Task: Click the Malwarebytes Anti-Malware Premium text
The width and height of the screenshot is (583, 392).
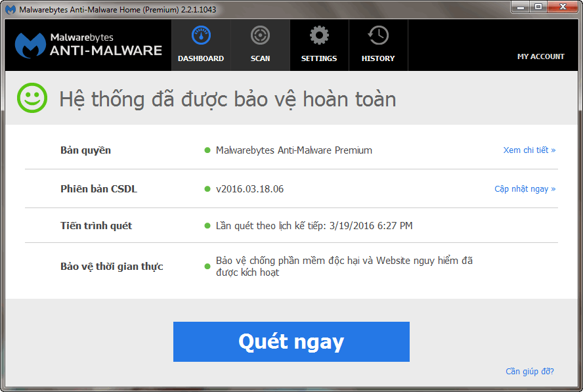Action: click(x=294, y=150)
